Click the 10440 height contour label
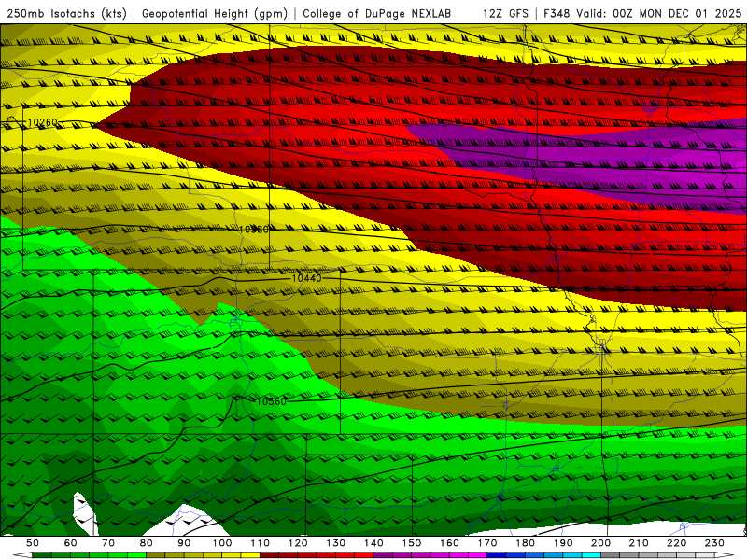747x560 pixels. [306, 277]
